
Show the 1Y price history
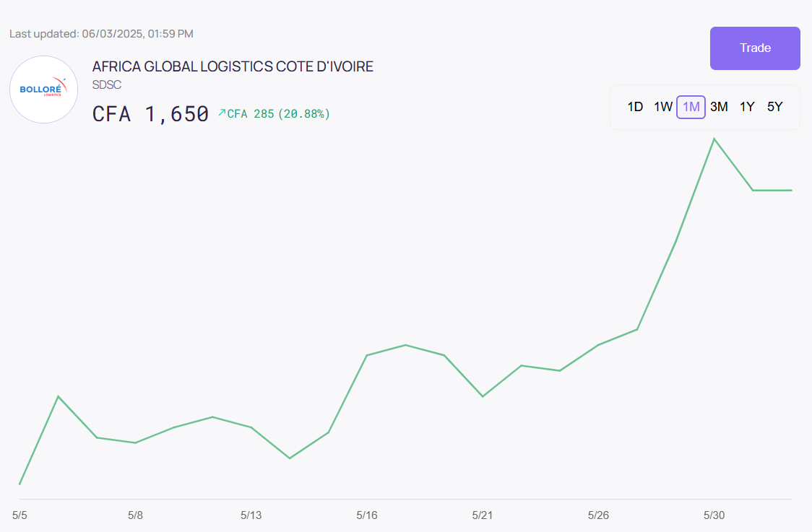[x=747, y=107]
